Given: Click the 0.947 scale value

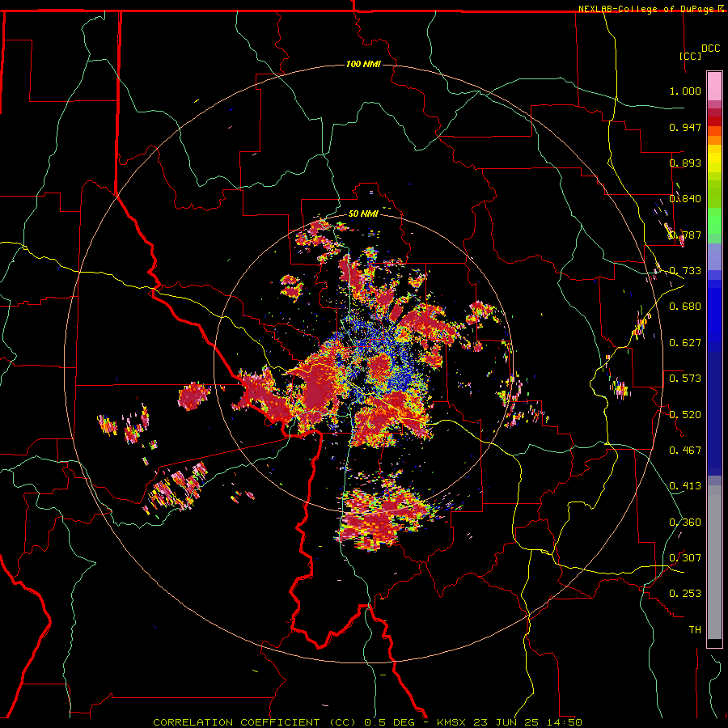Looking at the screenshot, I should [685, 127].
